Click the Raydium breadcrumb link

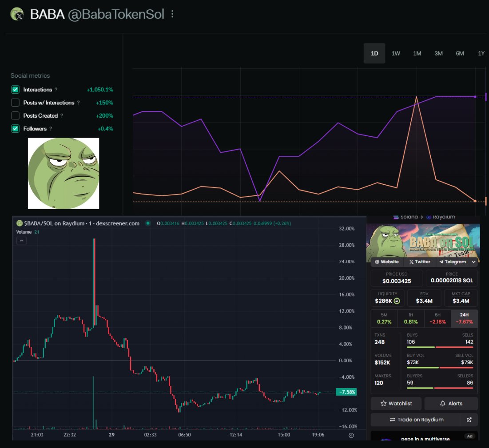tap(441, 217)
